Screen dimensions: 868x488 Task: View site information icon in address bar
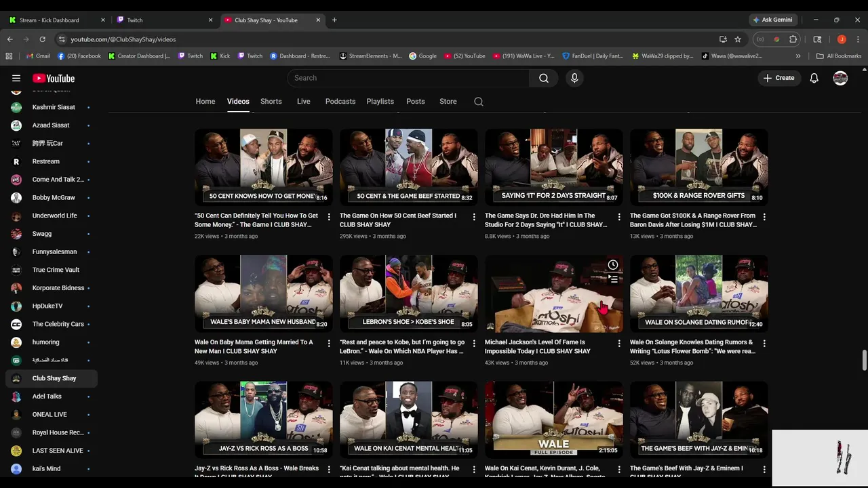pyautogui.click(x=62, y=39)
